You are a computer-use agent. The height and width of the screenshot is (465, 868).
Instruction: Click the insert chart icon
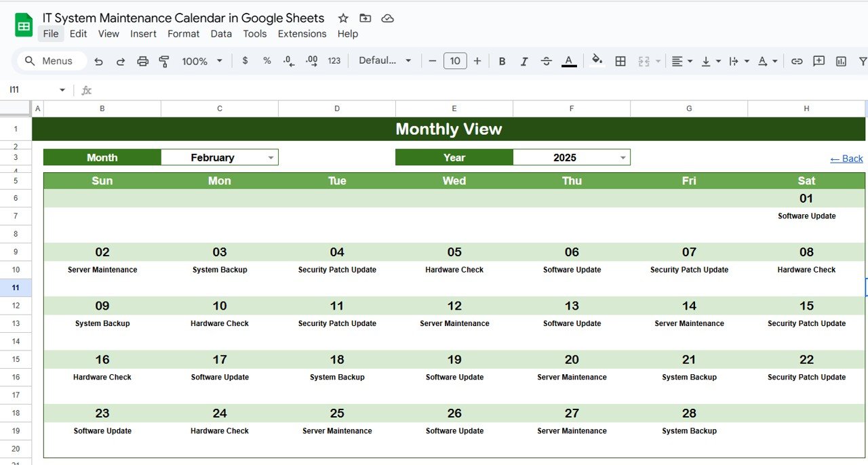click(x=841, y=61)
